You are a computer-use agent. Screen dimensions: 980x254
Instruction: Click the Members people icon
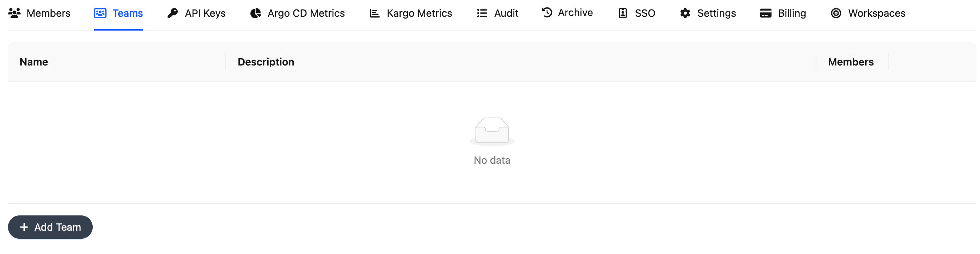pos(15,13)
